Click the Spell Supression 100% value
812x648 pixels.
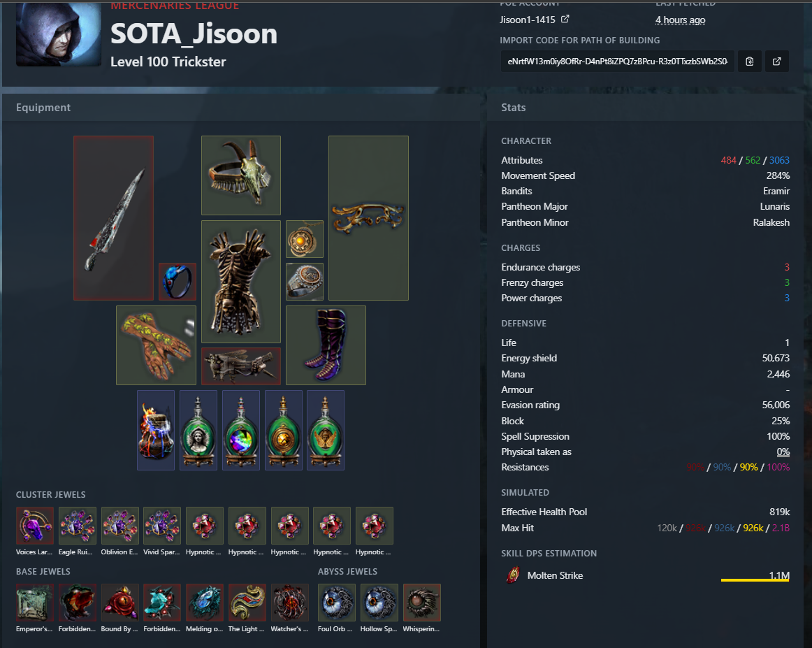click(x=778, y=436)
